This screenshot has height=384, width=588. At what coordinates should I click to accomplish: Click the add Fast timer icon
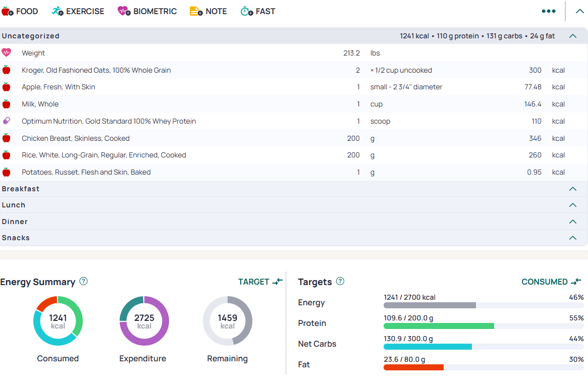point(247,11)
